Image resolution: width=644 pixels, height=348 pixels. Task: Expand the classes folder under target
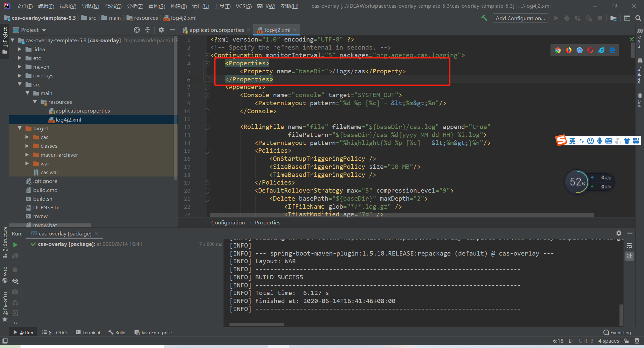(27, 146)
